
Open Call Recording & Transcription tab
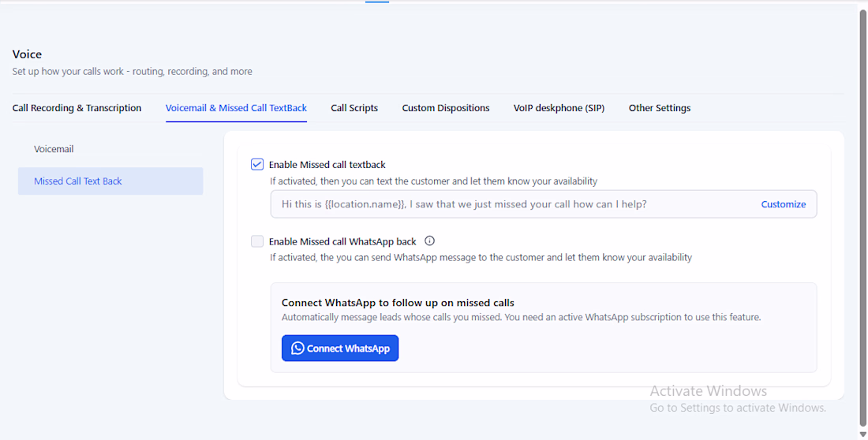(x=77, y=108)
